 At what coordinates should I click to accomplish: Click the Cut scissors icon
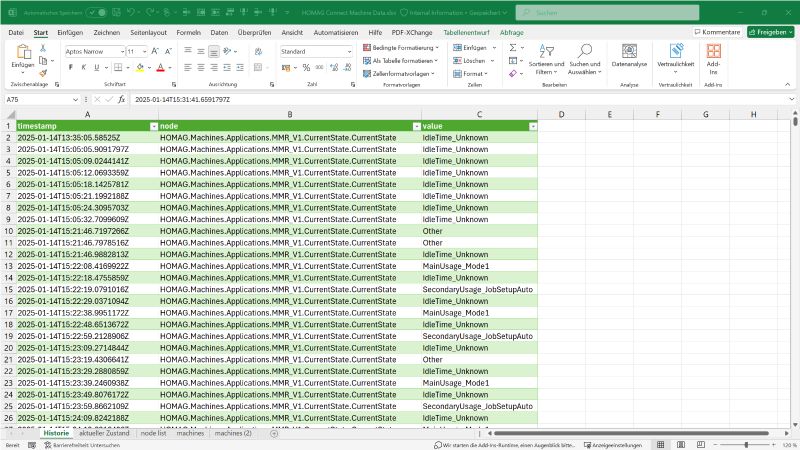[43, 48]
